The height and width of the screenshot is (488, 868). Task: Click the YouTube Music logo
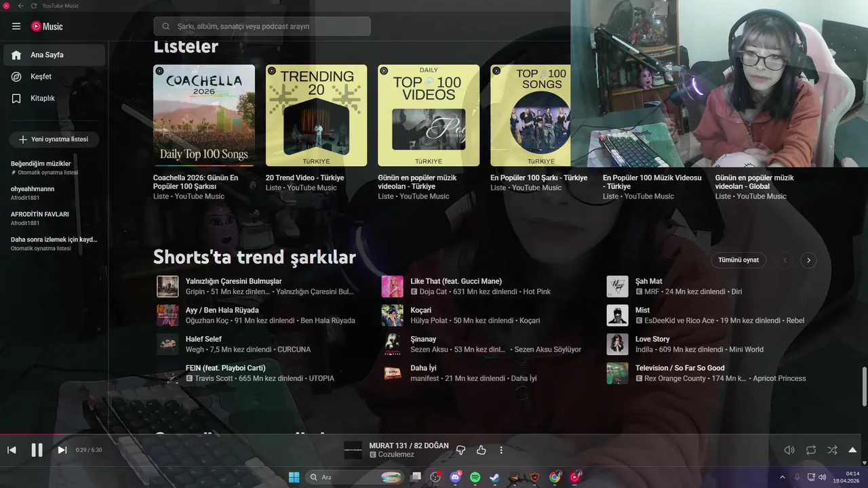coord(47,26)
